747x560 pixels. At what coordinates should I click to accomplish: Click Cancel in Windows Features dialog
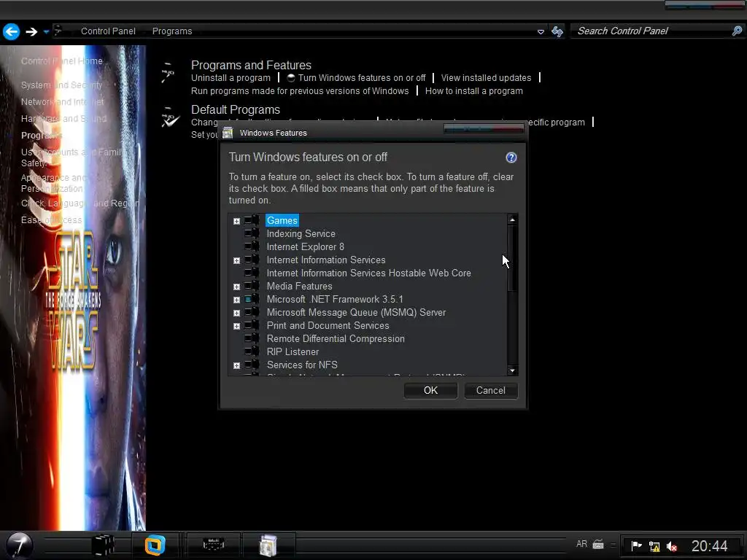[491, 391]
